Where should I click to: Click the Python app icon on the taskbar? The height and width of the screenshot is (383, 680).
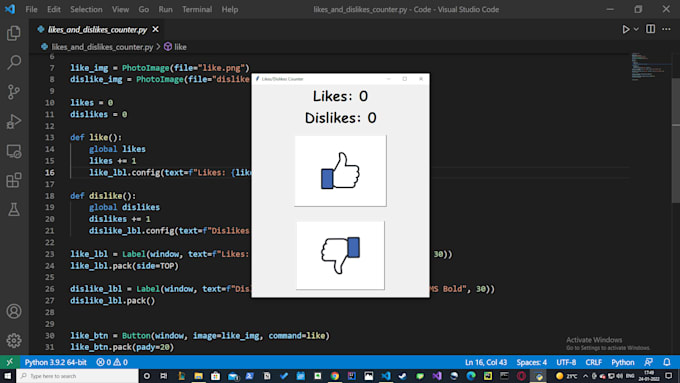539,376
